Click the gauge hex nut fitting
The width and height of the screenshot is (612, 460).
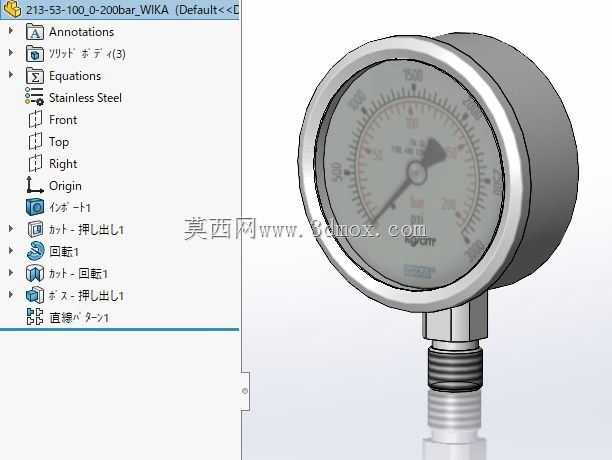click(455, 318)
